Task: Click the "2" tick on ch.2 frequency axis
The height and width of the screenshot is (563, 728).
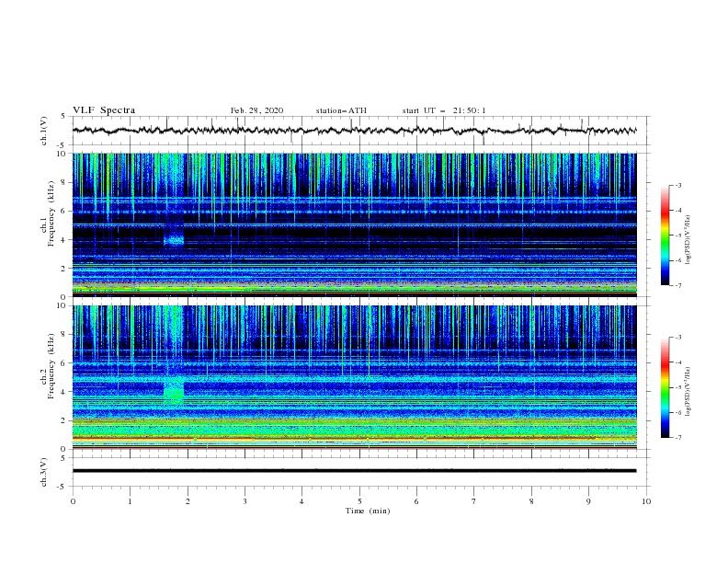Action: 64,420
